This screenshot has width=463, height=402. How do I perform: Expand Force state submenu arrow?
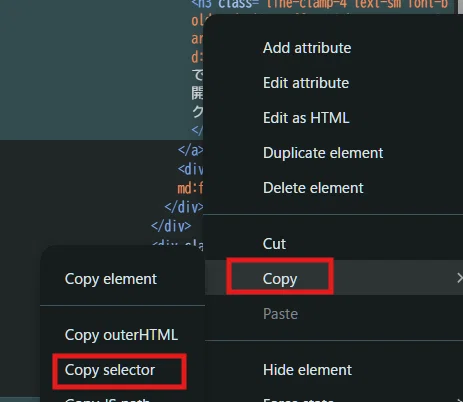pyautogui.click(x=460, y=399)
